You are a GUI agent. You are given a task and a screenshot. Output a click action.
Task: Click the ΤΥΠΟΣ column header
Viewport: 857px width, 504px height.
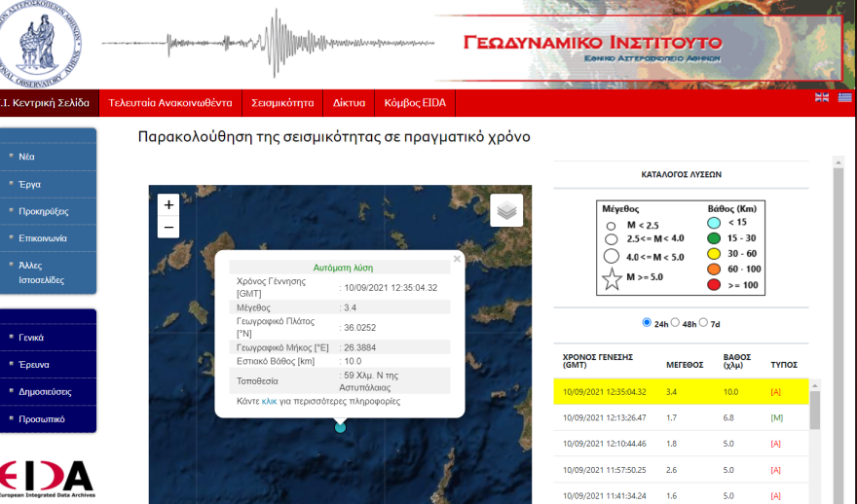(x=784, y=365)
